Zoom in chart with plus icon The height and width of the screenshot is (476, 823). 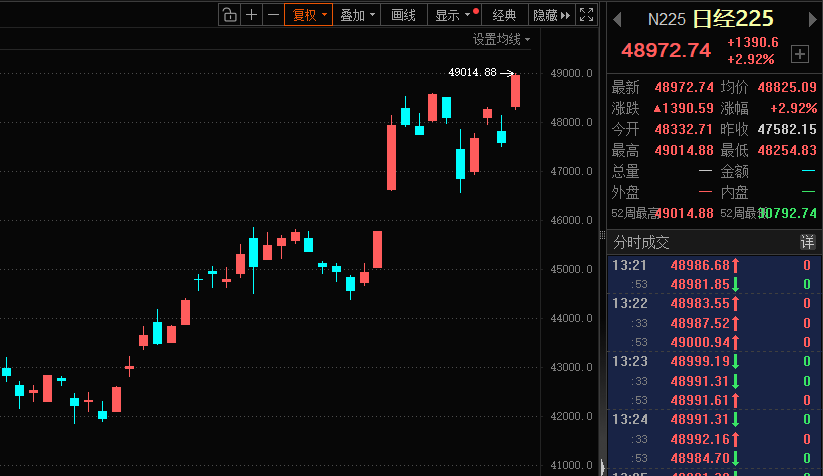click(x=251, y=15)
